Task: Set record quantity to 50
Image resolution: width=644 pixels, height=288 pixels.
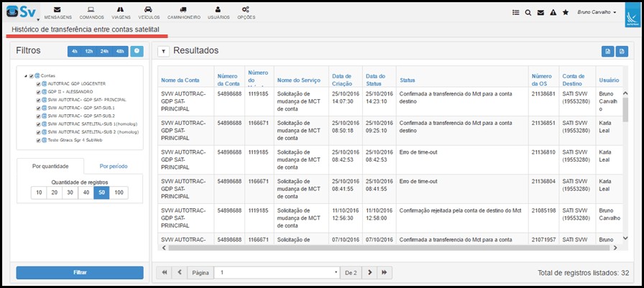Action: point(101,192)
